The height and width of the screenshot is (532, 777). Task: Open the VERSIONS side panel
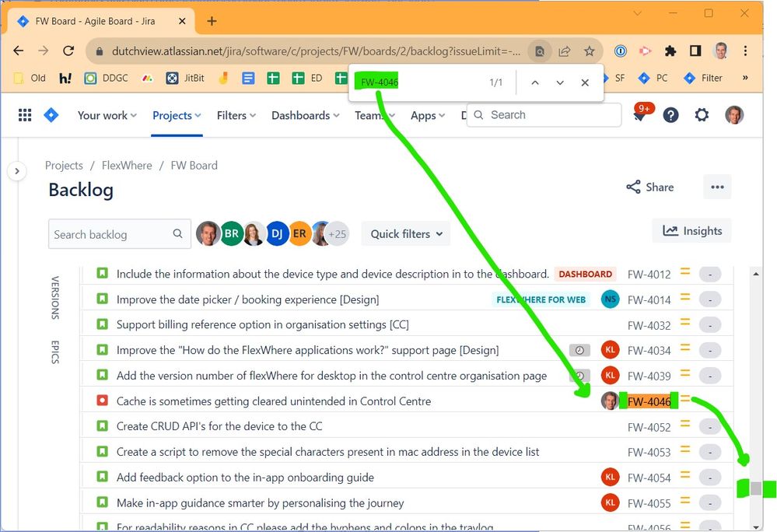[55, 298]
